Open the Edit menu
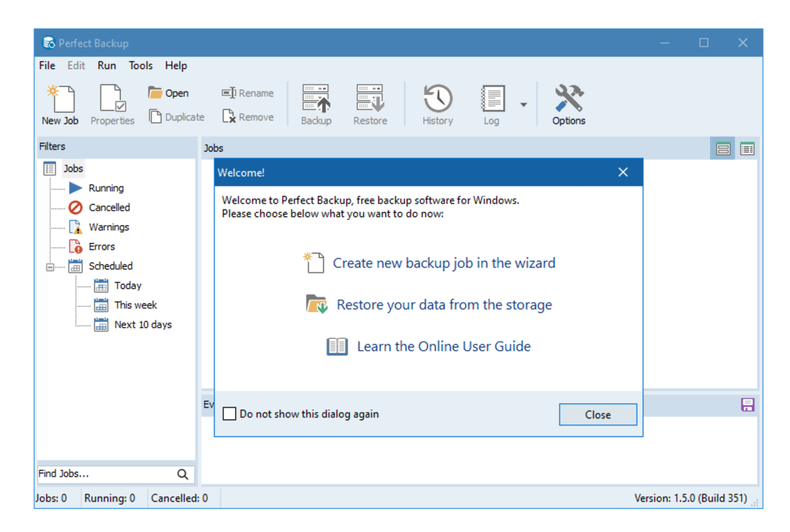790x532 pixels. pyautogui.click(x=76, y=65)
